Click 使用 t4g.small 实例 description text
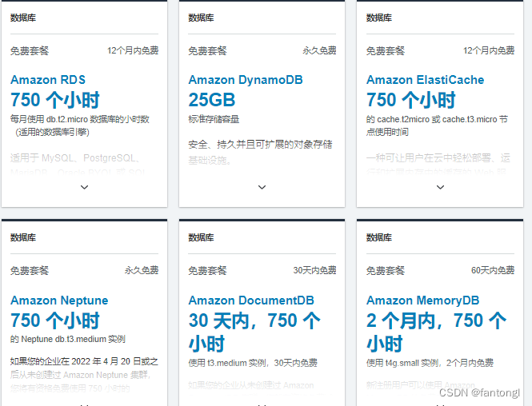The width and height of the screenshot is (532, 406). tap(430, 363)
